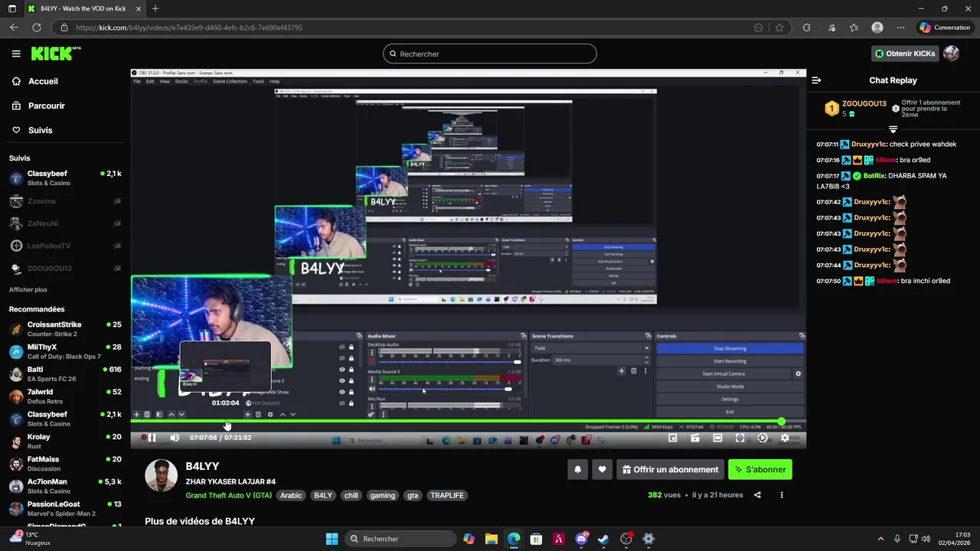Select the chill tag
The height and width of the screenshot is (551, 980).
(351, 495)
